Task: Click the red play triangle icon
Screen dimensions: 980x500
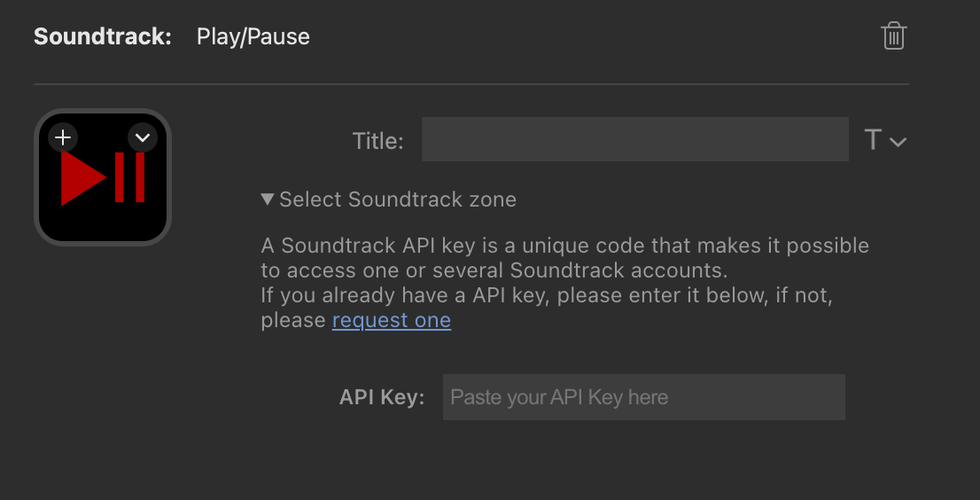Action: [83, 178]
